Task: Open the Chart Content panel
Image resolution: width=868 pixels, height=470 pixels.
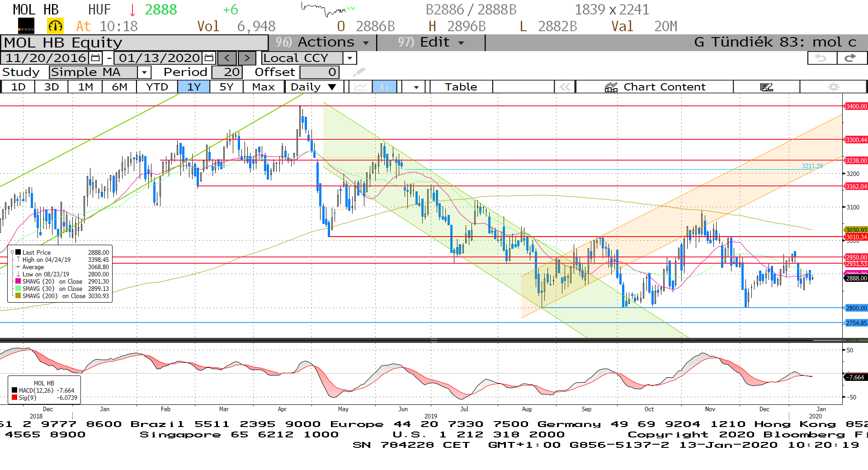Action: [x=655, y=87]
